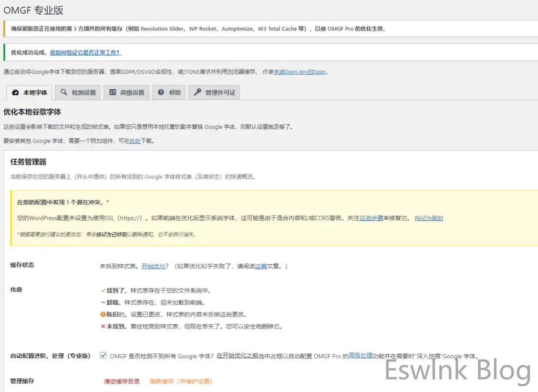The width and height of the screenshot is (538, 392).
Task: Click the gauge icon on 本地字体 tab
Action: tap(15, 92)
